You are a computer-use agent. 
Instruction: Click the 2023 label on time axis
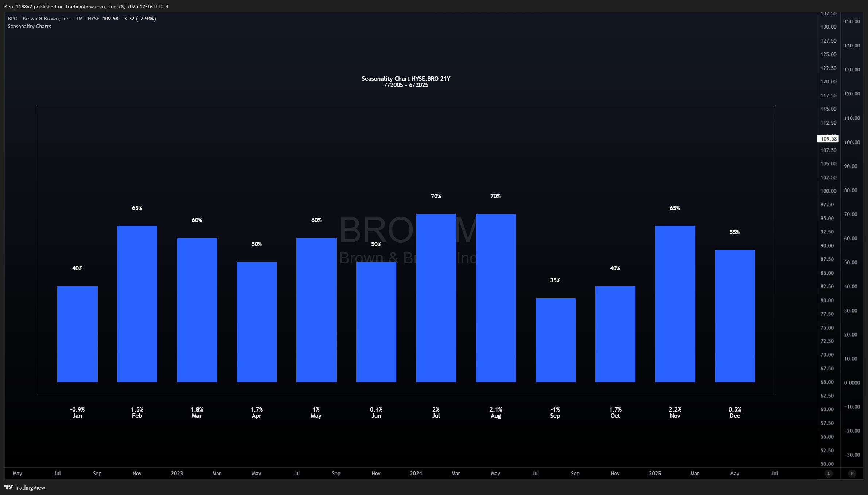coord(177,474)
